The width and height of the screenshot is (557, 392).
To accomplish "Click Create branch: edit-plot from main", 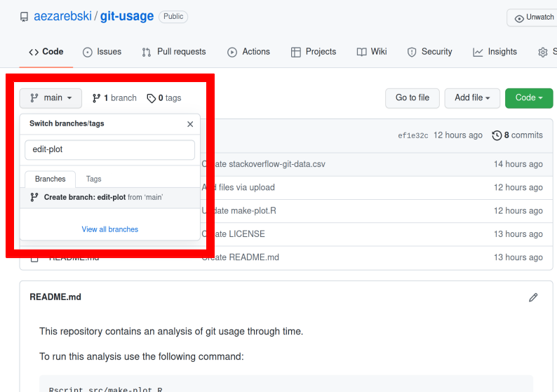I will (x=109, y=198).
